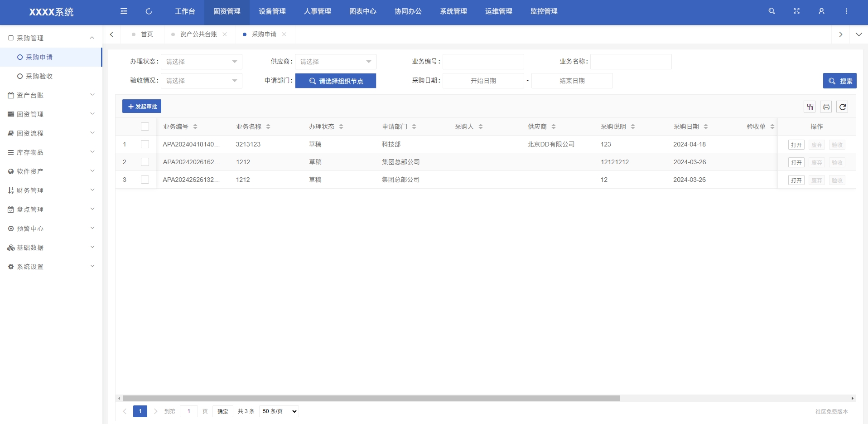Sort by 办理状态 column arrows

341,127
